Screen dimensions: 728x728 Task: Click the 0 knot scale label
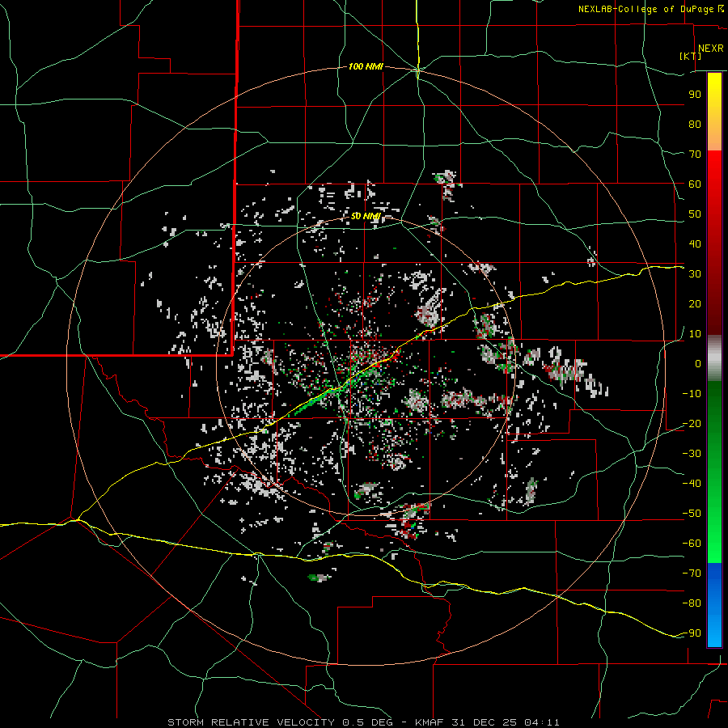pos(698,364)
